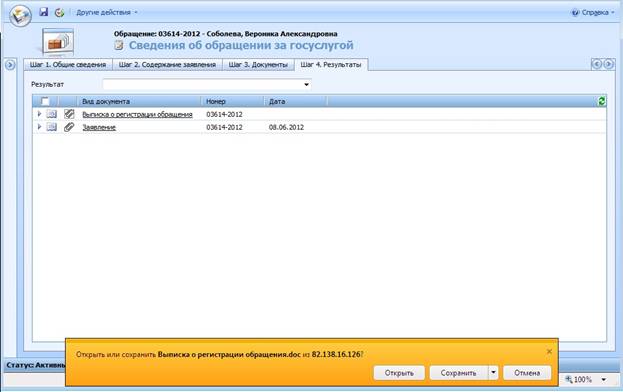Go to the previous tab with the left arrow
The width and height of the screenshot is (623, 392).
point(596,64)
